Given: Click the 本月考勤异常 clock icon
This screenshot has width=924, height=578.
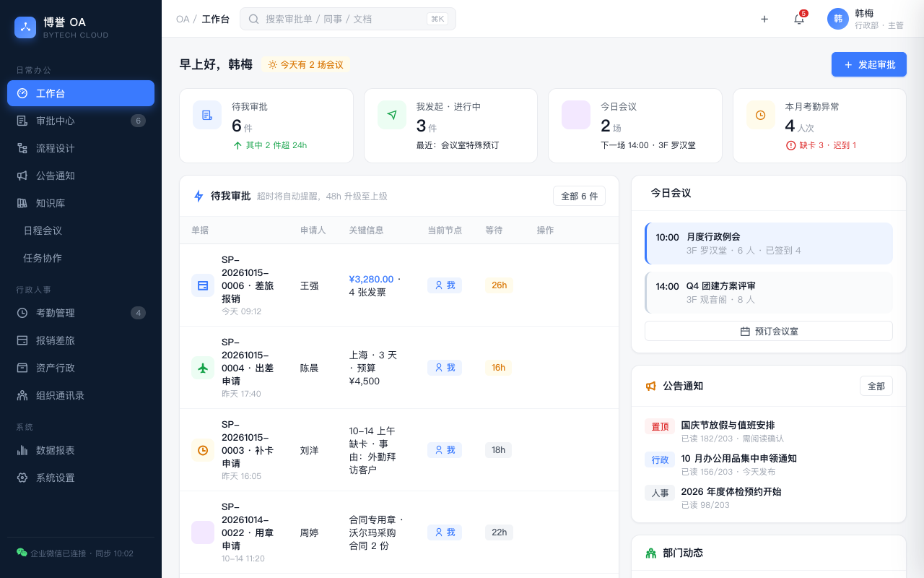Looking at the screenshot, I should point(761,115).
